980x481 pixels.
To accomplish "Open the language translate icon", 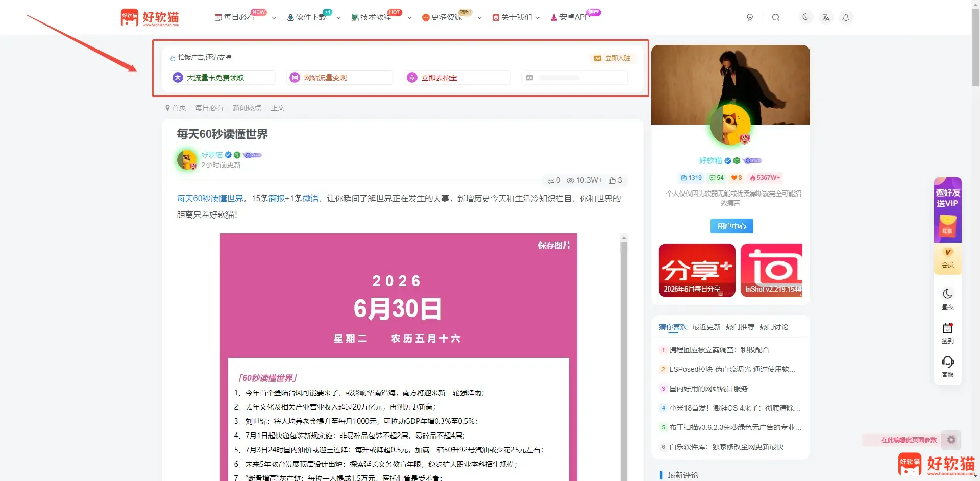I will (x=826, y=17).
